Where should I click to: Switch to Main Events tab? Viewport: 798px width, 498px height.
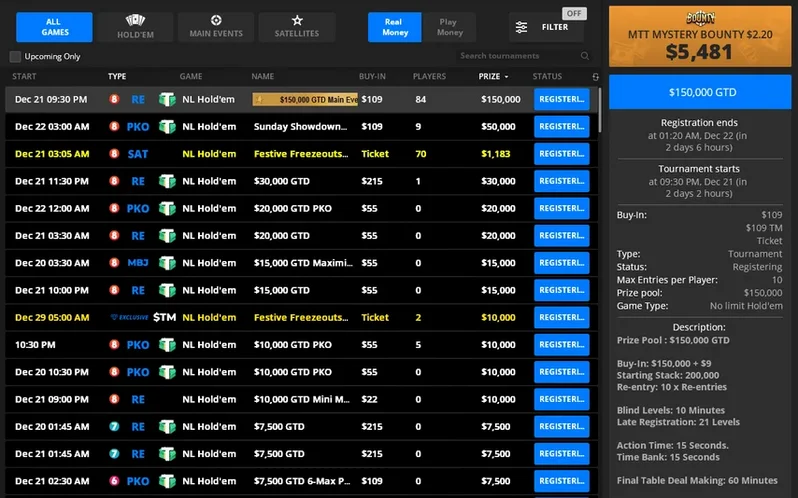click(217, 27)
